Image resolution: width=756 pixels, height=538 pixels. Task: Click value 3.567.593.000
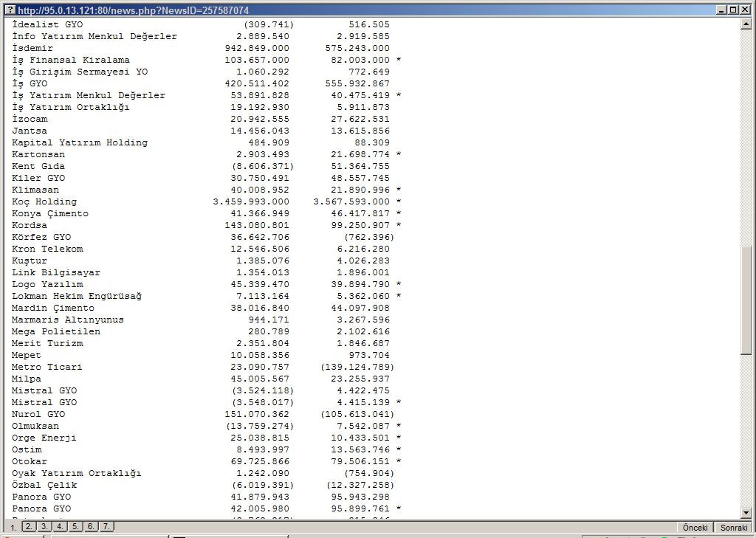351,201
